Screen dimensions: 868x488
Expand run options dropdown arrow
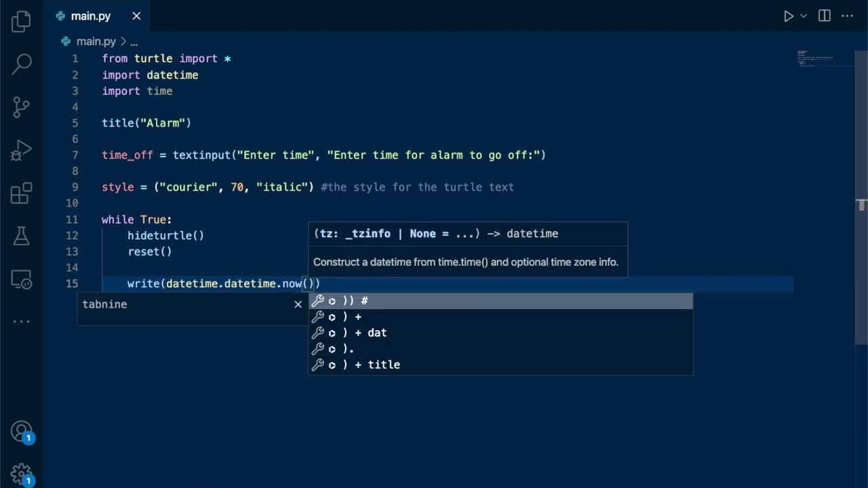coord(804,16)
